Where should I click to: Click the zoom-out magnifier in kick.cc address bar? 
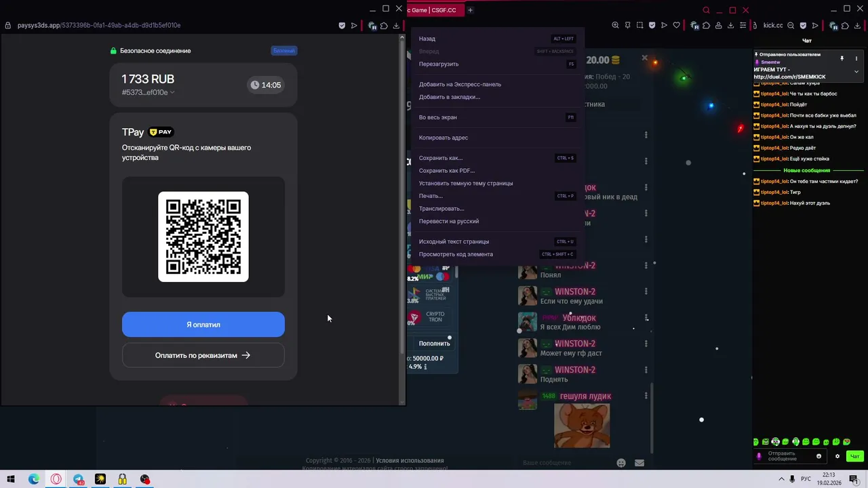click(x=792, y=26)
